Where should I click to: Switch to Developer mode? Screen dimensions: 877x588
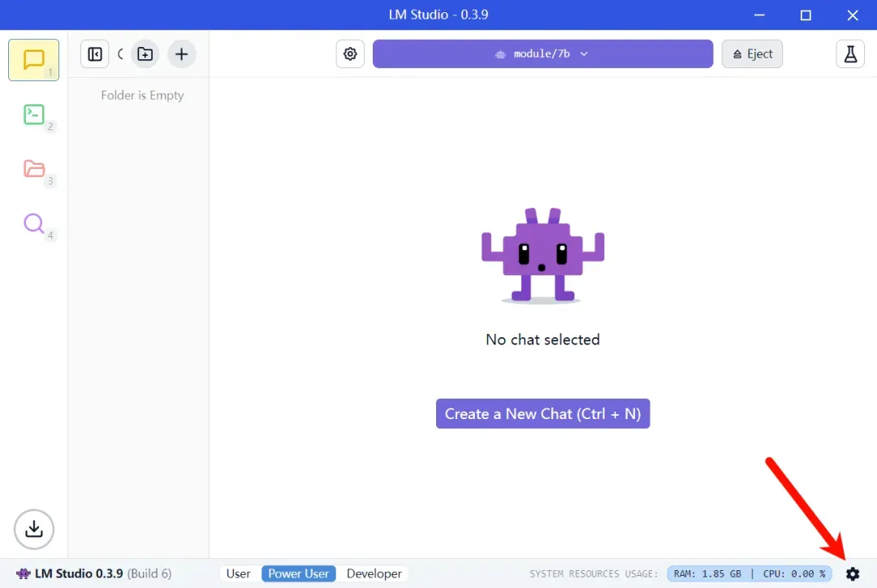tap(374, 573)
